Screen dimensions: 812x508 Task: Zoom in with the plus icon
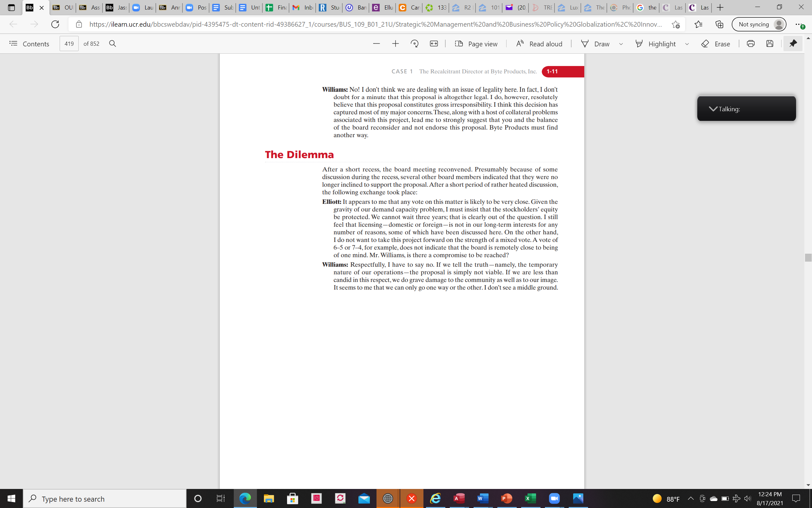[x=396, y=44]
